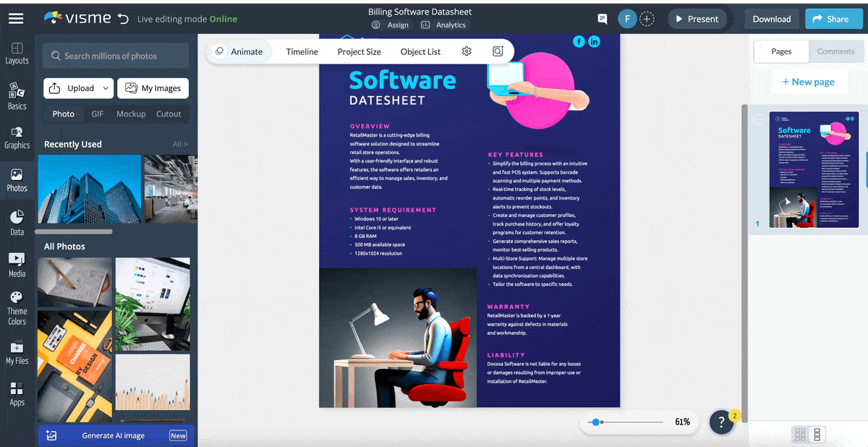Click the magnifier icon in the canvas toolbar

pos(497,51)
